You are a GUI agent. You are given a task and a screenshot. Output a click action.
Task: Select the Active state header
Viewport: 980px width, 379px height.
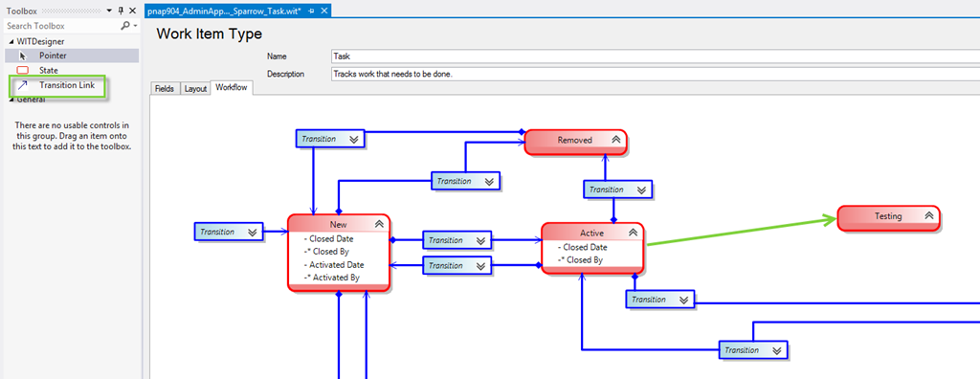pos(591,233)
